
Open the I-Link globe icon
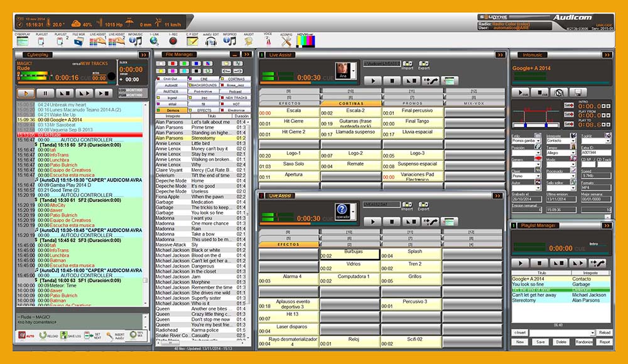(154, 41)
